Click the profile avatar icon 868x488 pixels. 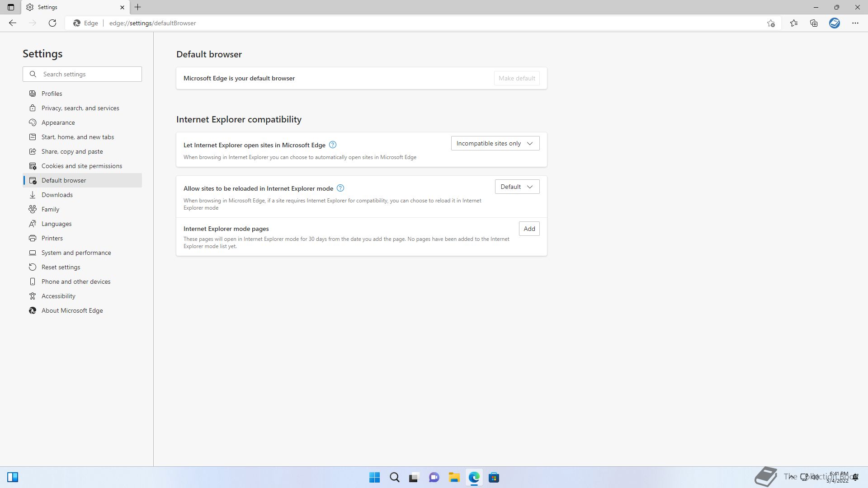(x=835, y=23)
